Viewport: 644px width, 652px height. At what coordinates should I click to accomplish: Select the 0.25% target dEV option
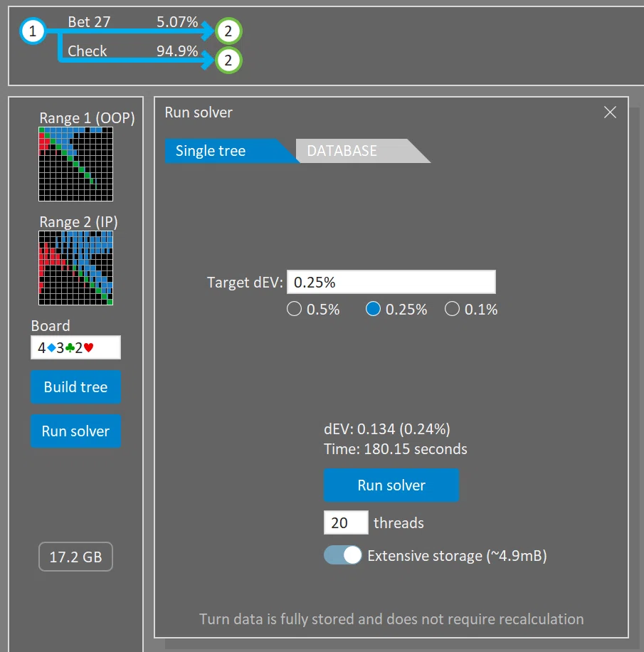(x=373, y=309)
